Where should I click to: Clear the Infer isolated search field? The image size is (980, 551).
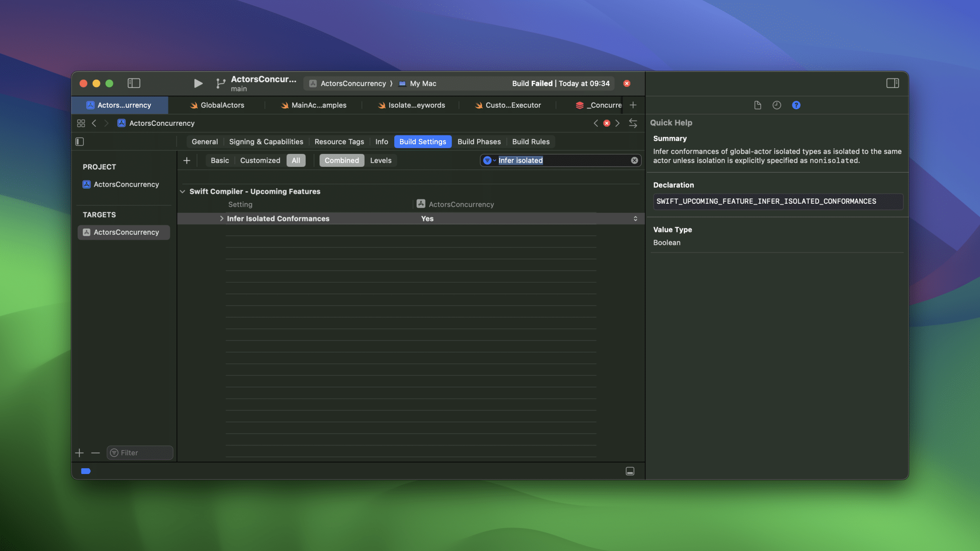point(635,161)
